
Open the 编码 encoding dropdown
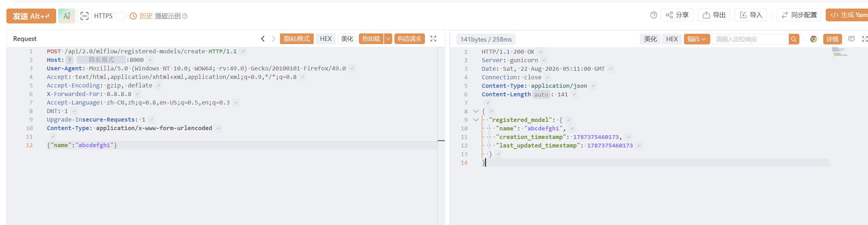(x=697, y=39)
